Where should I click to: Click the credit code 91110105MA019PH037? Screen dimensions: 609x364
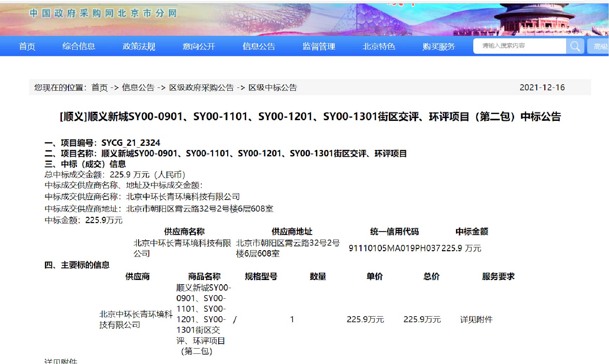pyautogui.click(x=394, y=248)
